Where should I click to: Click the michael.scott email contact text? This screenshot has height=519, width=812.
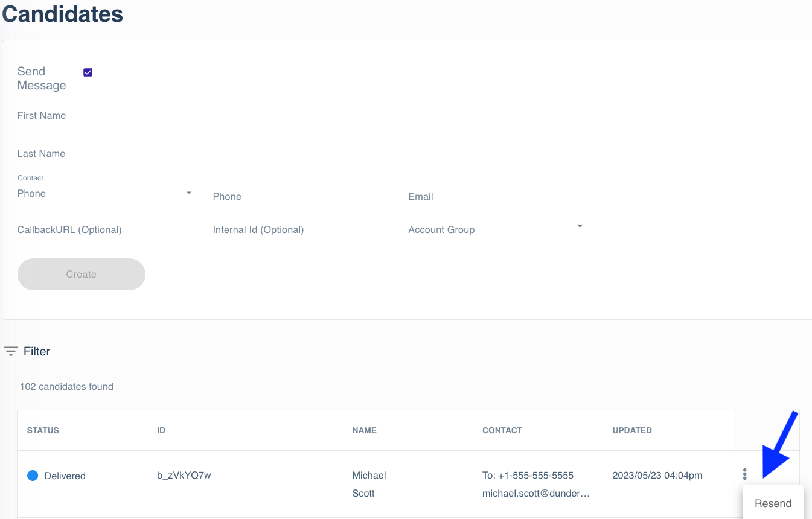coord(535,494)
